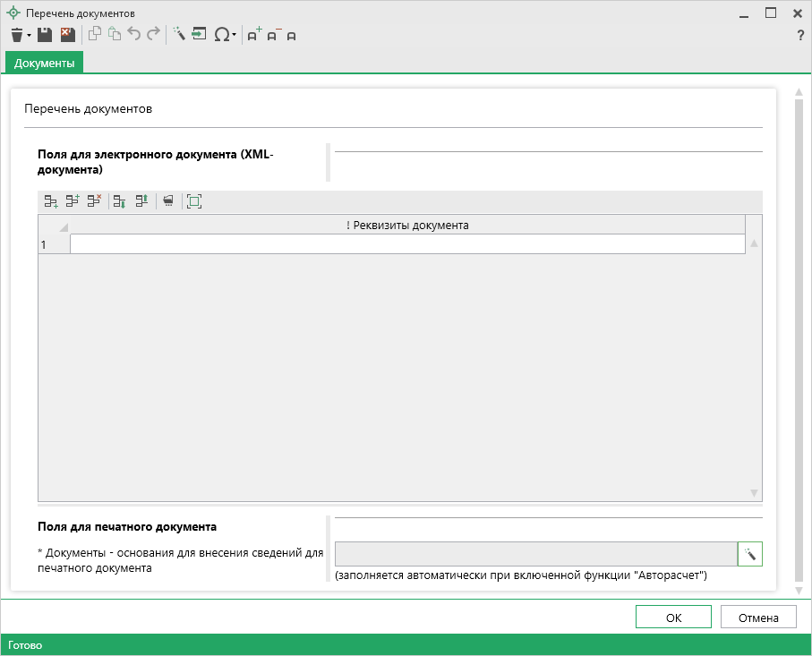Expand table to full screen

pyautogui.click(x=194, y=202)
